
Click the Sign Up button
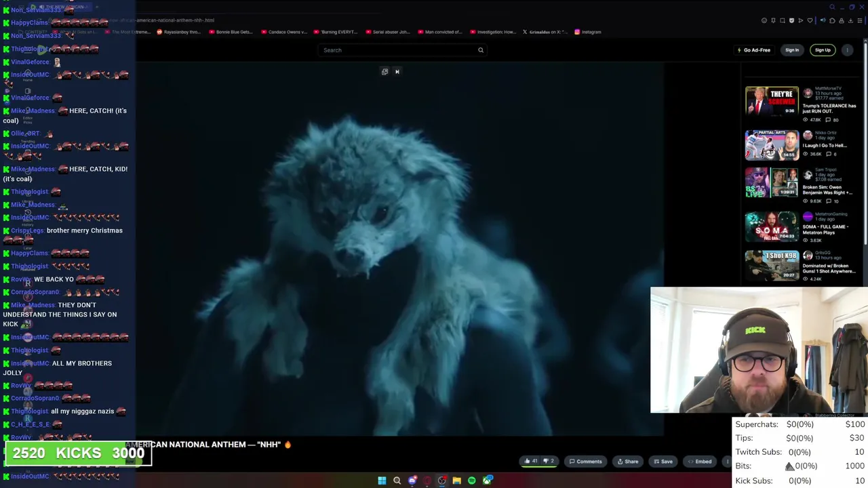pos(823,50)
